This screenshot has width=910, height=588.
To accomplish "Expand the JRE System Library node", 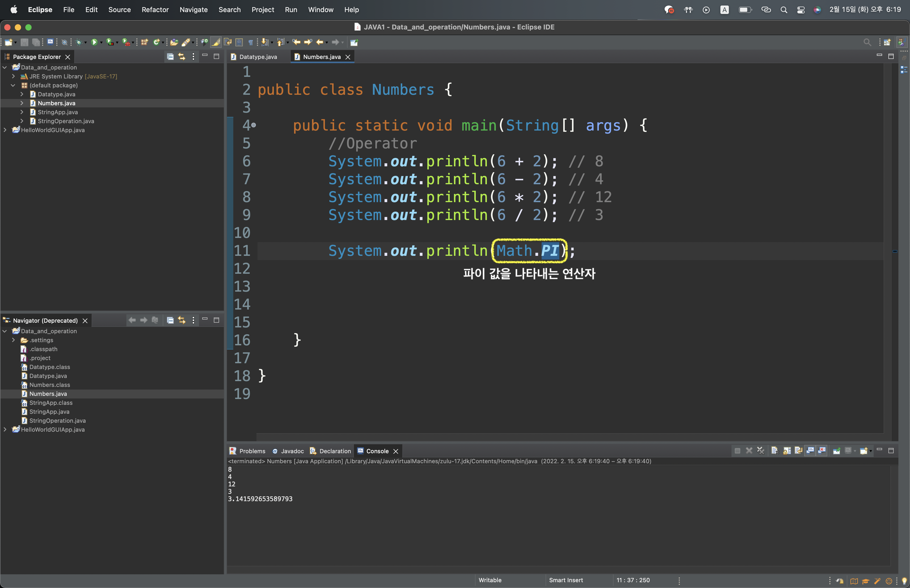I will coord(13,76).
